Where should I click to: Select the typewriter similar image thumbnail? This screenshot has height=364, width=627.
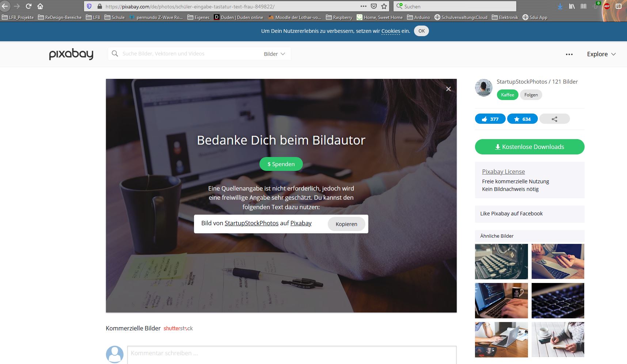tap(501, 261)
